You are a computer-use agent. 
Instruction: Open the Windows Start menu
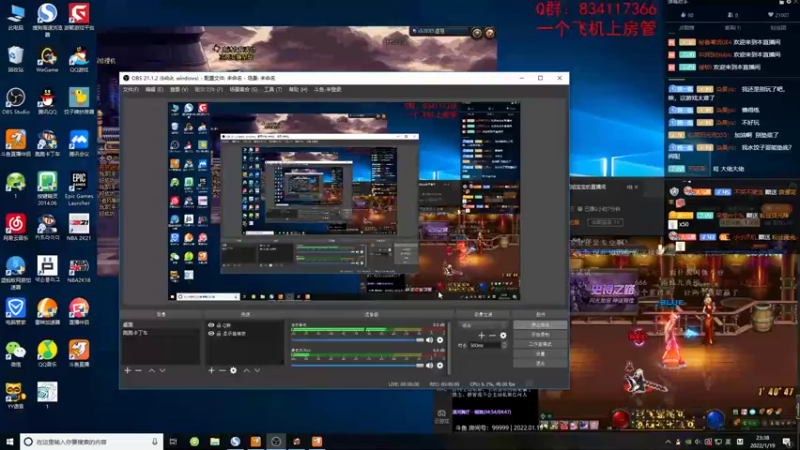pos(9,441)
